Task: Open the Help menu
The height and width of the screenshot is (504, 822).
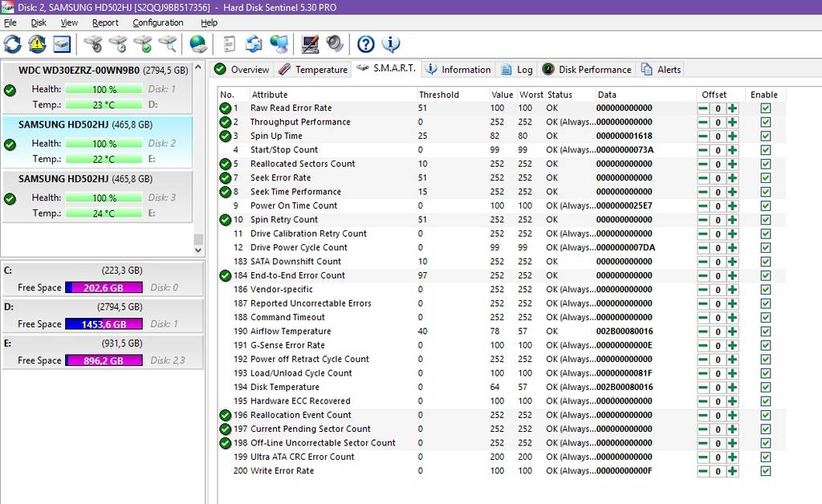Action: pos(209,22)
